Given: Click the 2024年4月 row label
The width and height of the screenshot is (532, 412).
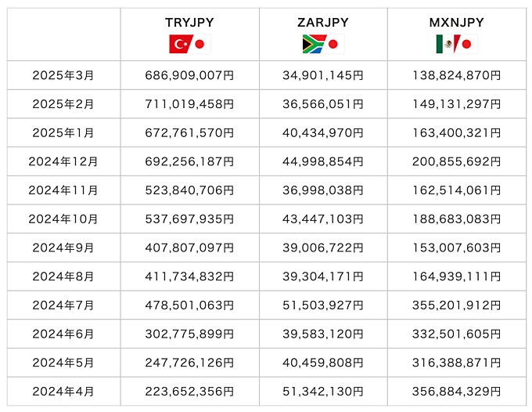Looking at the screenshot, I should coord(63,392).
